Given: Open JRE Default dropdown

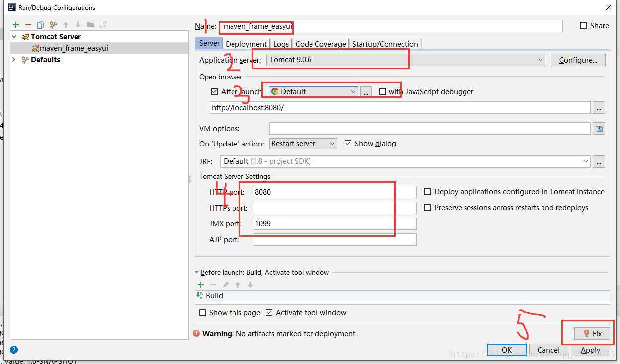Looking at the screenshot, I should coord(405,161).
